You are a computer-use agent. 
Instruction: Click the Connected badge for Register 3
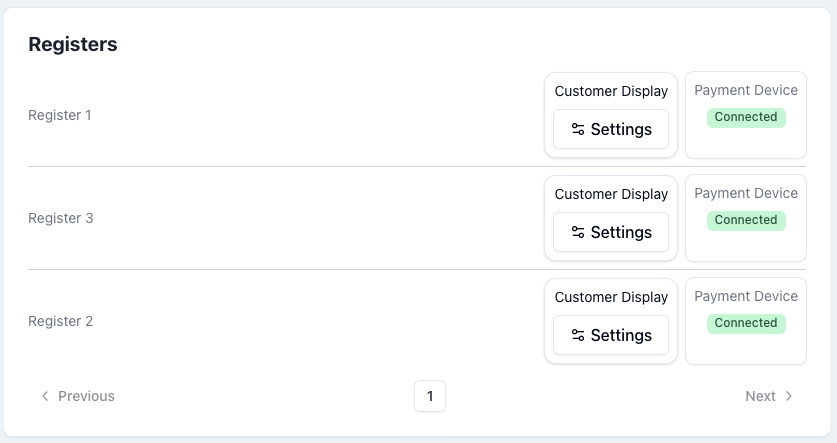(746, 220)
